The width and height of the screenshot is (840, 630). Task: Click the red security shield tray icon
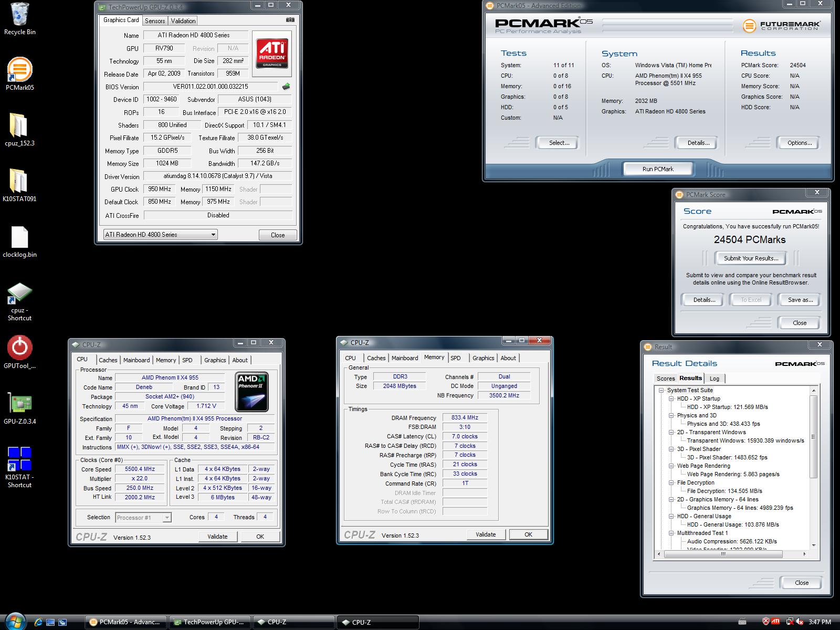pyautogui.click(x=765, y=622)
